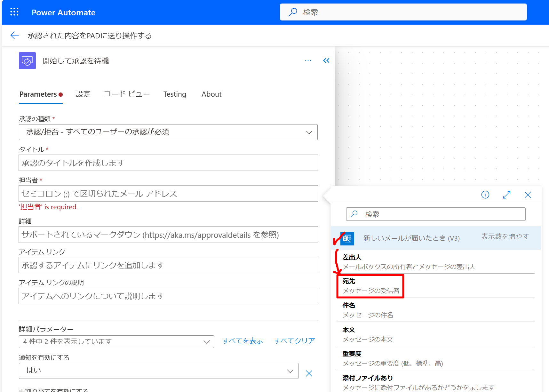Open the コード ビュー tab
The width and height of the screenshot is (549, 392).
tap(127, 94)
